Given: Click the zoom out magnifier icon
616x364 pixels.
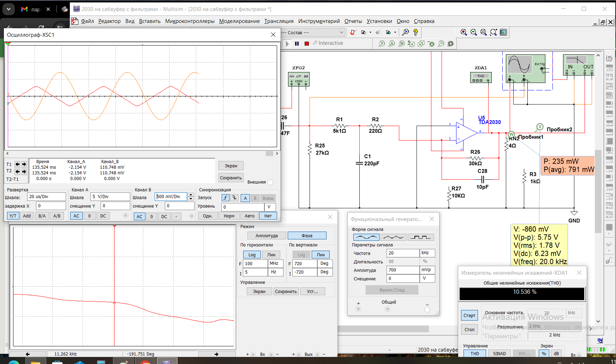Looking at the screenshot, I should 474,32.
